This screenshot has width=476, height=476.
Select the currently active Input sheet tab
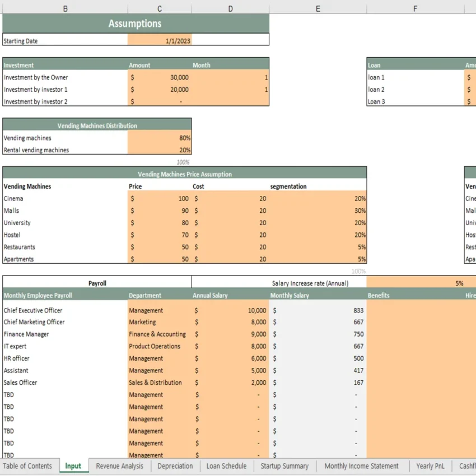[73, 465]
